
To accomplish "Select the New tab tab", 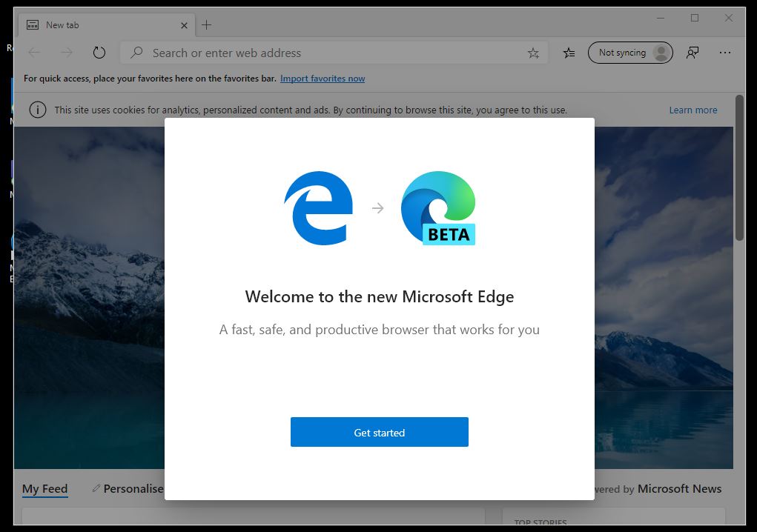I will [x=107, y=25].
